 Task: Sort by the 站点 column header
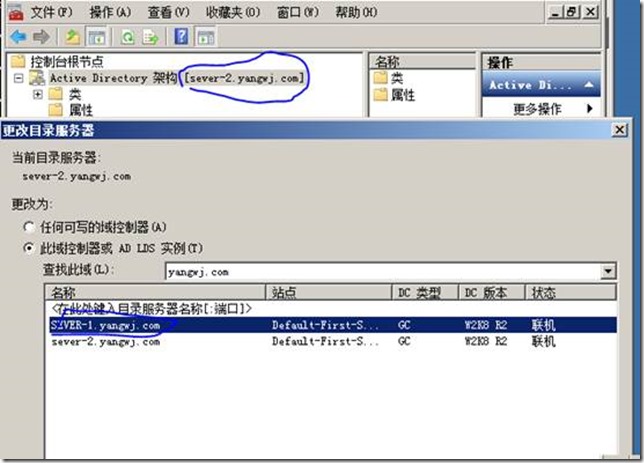(x=329, y=293)
